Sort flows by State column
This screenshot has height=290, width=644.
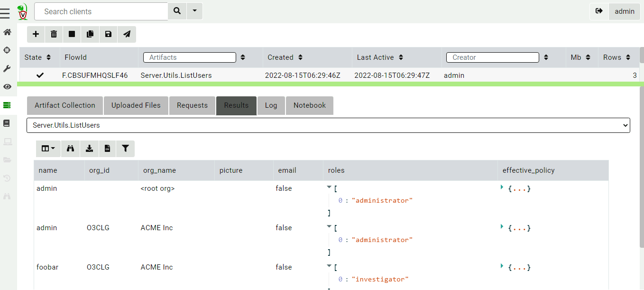pos(48,57)
